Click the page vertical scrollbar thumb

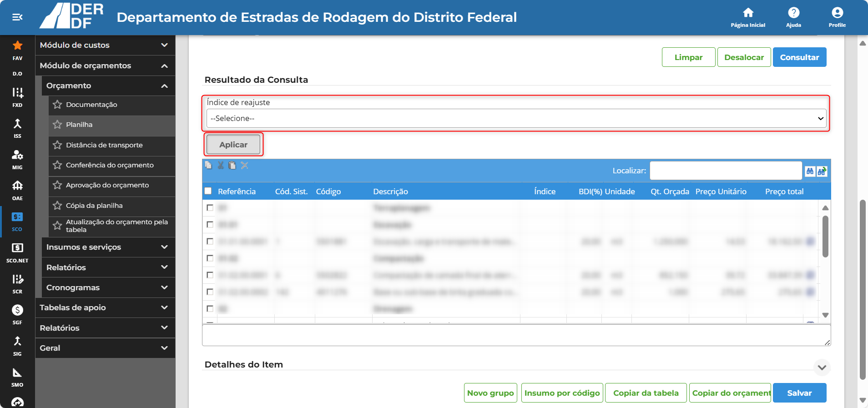(862, 289)
